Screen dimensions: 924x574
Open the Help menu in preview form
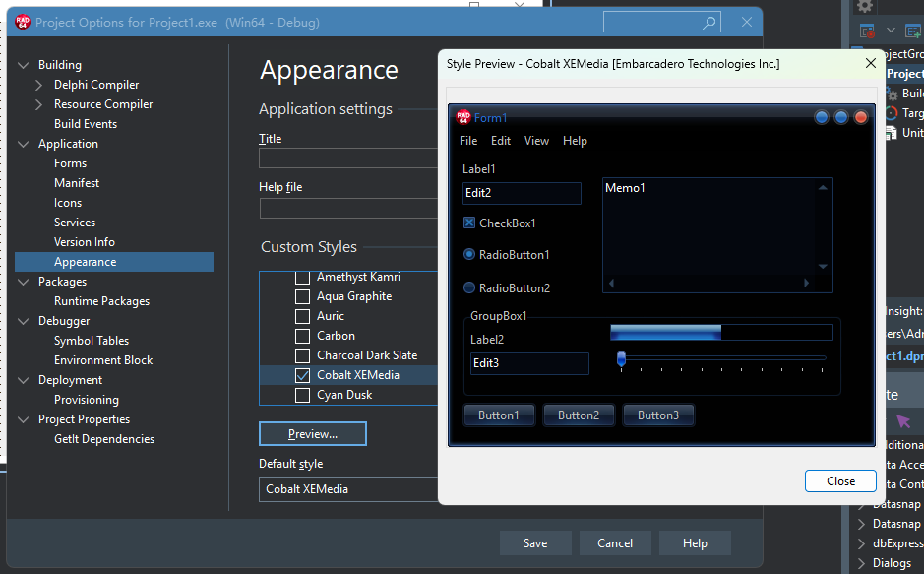[x=575, y=141]
